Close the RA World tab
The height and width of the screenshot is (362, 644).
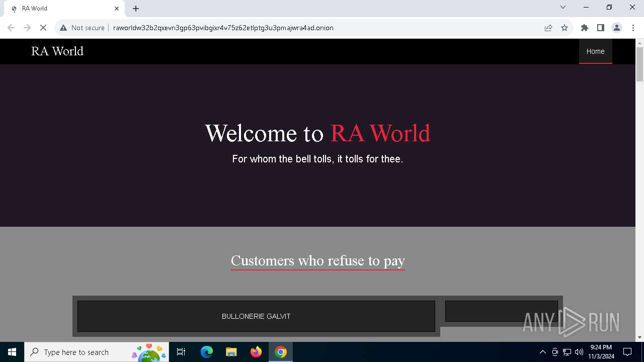click(117, 9)
